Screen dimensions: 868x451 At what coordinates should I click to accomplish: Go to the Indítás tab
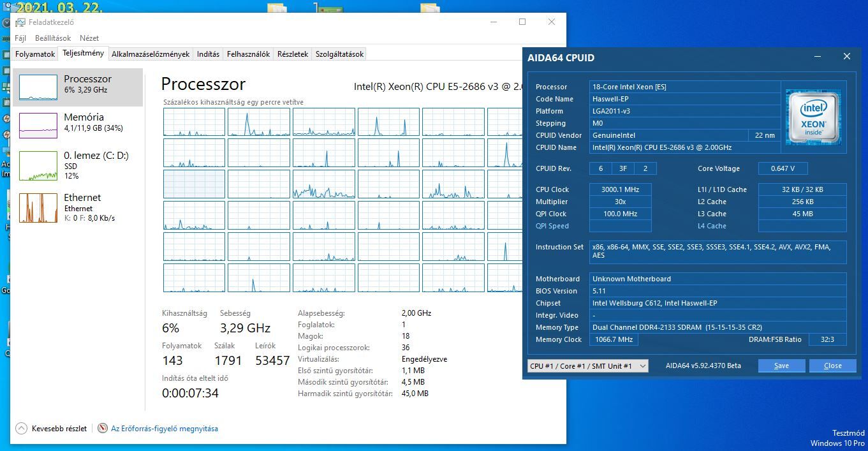click(x=208, y=54)
